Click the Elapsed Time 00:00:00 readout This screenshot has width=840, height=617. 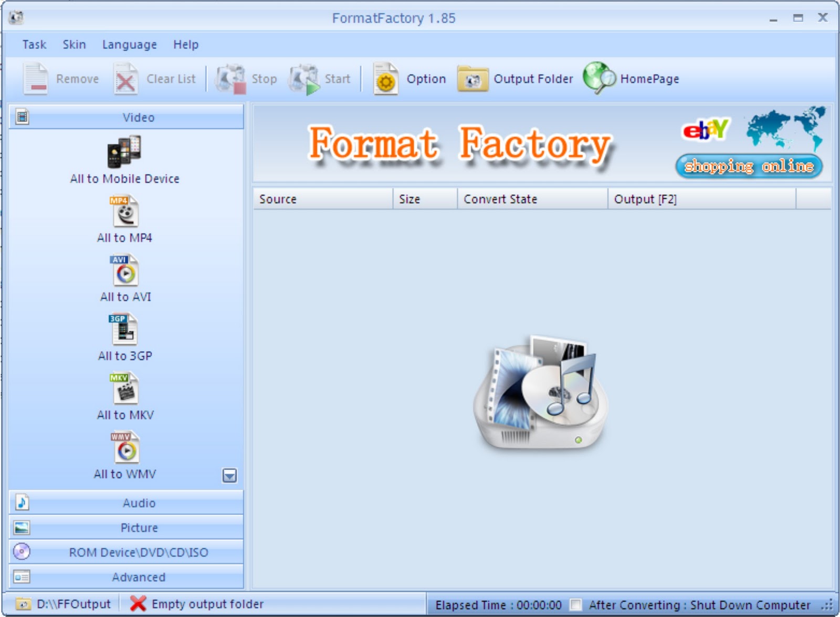498,605
